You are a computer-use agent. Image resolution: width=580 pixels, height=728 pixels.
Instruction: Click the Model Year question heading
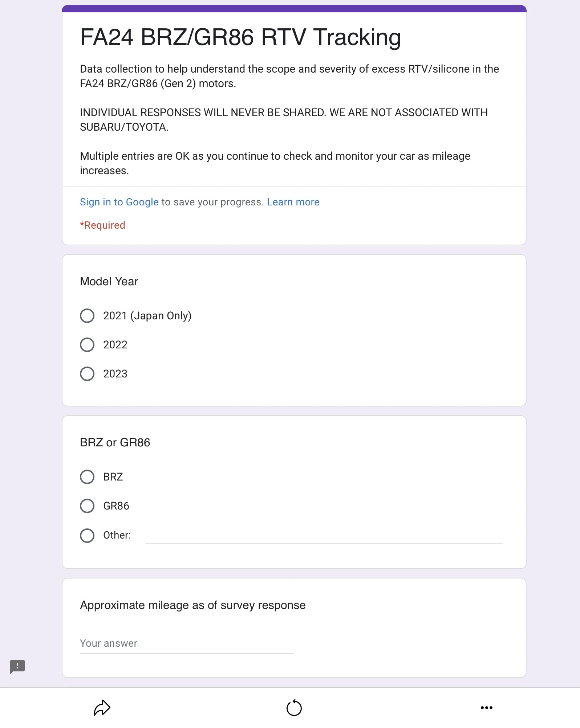tap(109, 281)
